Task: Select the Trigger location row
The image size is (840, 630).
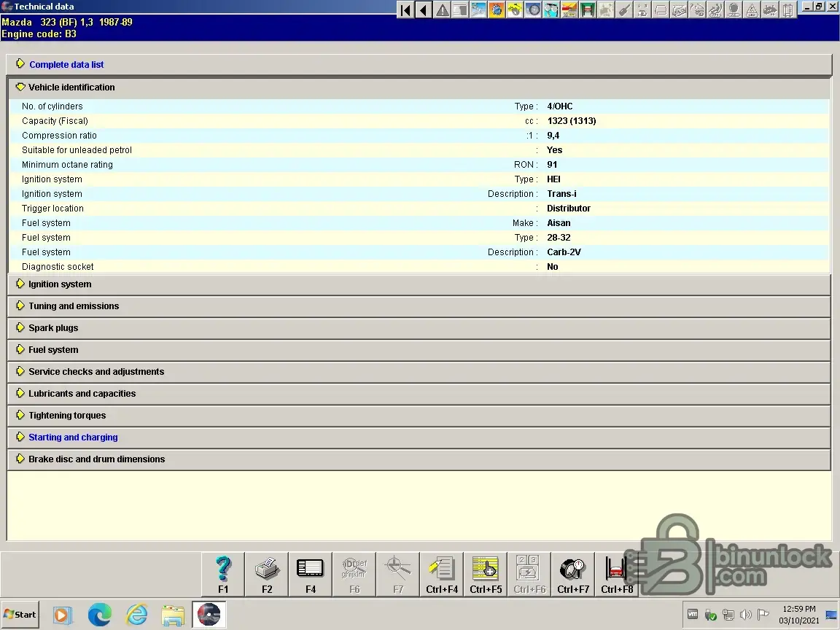Action: point(419,209)
